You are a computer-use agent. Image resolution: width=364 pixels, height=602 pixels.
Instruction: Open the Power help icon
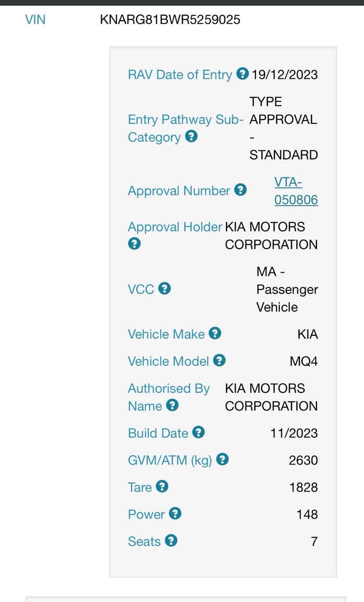tap(175, 513)
